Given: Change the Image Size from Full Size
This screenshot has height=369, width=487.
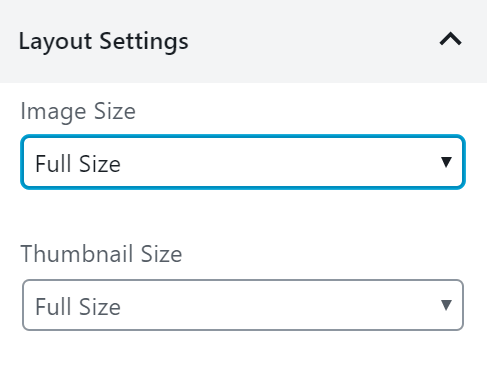Looking at the screenshot, I should [x=243, y=162].
